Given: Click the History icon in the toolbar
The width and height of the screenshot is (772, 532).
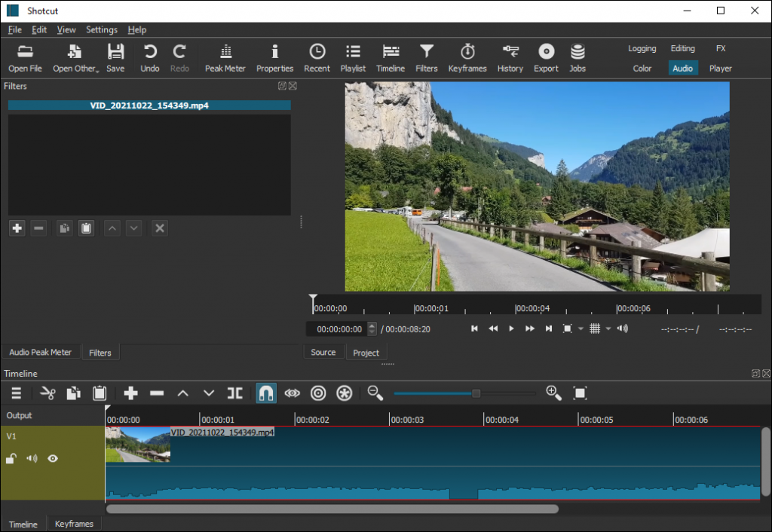Looking at the screenshot, I should [x=510, y=57].
